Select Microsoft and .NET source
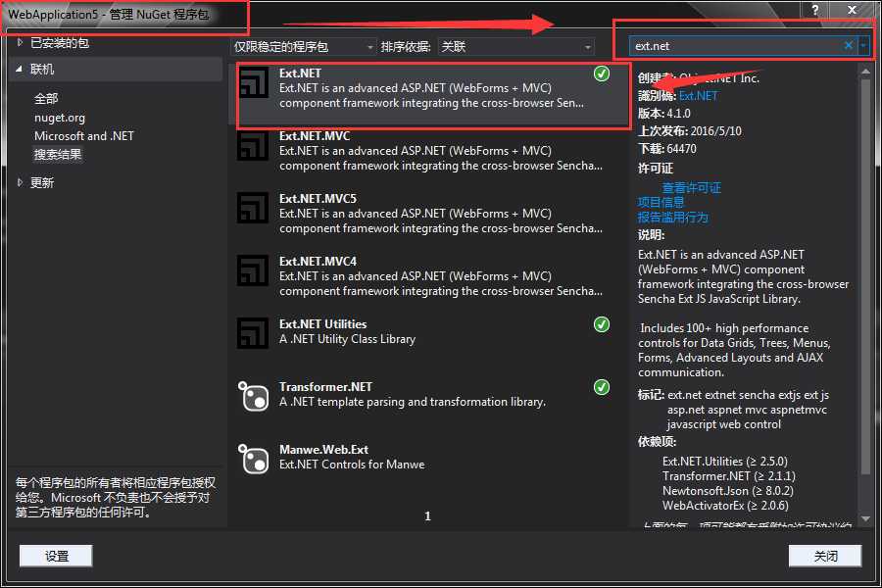This screenshot has height=588, width=882. point(84,135)
